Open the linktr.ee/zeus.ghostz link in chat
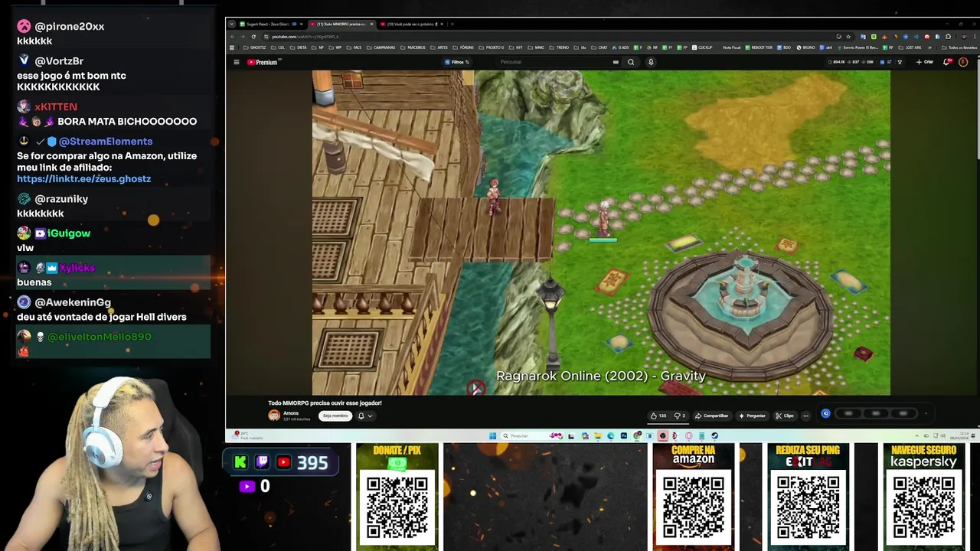Viewport: 980px width, 551px height. tap(84, 178)
